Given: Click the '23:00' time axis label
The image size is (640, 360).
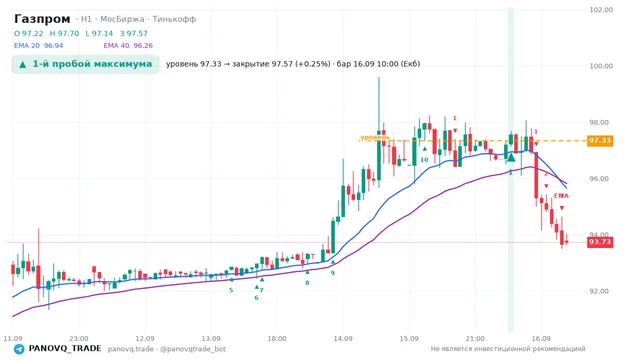Looking at the screenshot, I should click(79, 338).
